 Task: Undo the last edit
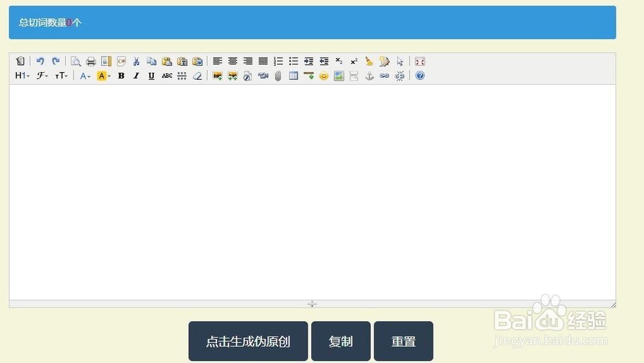40,61
